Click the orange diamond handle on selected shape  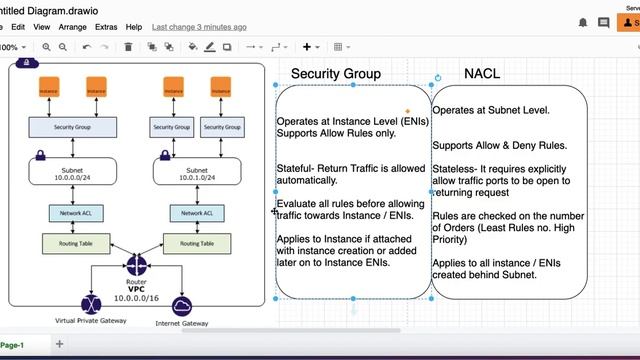pos(407,111)
